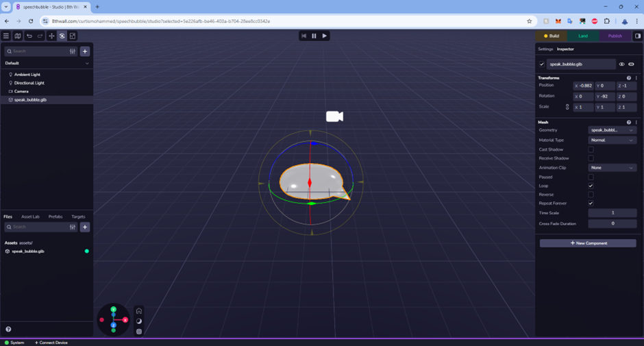Screen dimensions: 644x346
Task: Open the Settings tab in right panel
Action: tap(545, 49)
